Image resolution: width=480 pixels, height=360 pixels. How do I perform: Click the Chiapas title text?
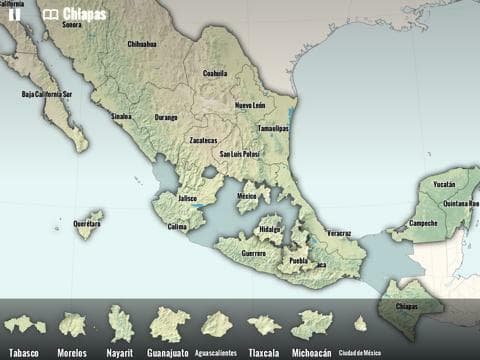(x=84, y=14)
